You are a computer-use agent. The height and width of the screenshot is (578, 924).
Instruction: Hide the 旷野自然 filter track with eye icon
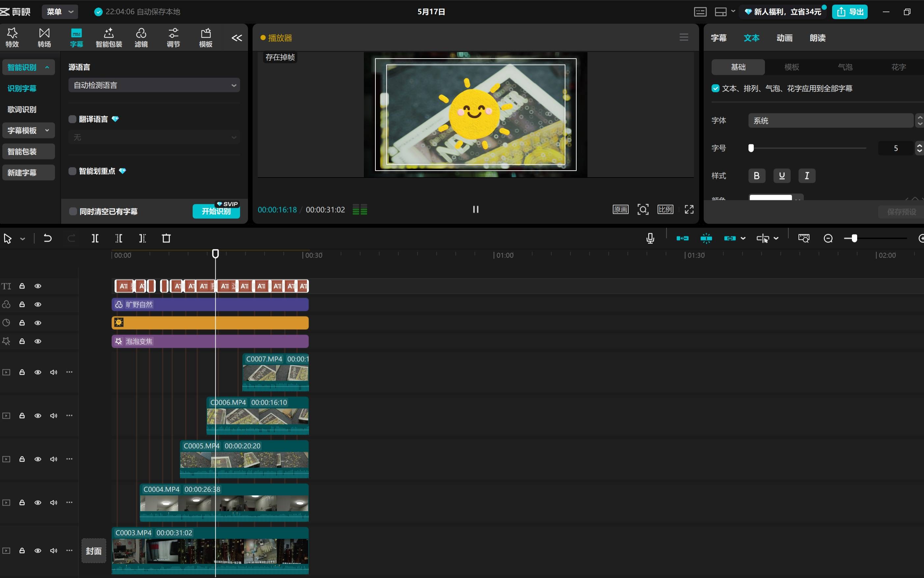pyautogui.click(x=38, y=305)
